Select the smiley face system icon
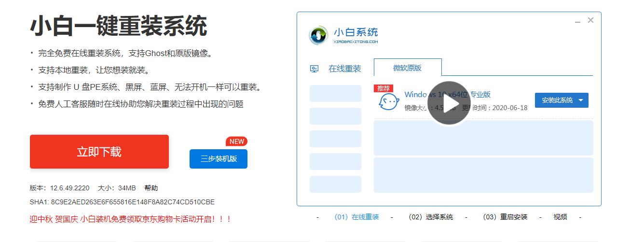Image resolution: width=644 pixels, height=242 pixels. [x=388, y=102]
